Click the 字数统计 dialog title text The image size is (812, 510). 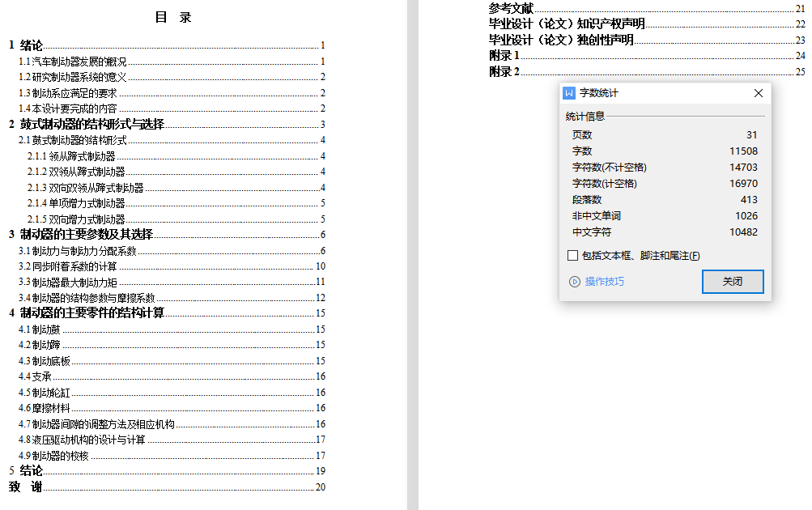(x=598, y=93)
